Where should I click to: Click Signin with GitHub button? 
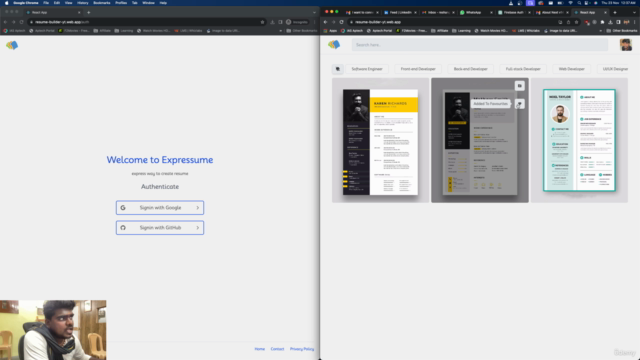160,228
